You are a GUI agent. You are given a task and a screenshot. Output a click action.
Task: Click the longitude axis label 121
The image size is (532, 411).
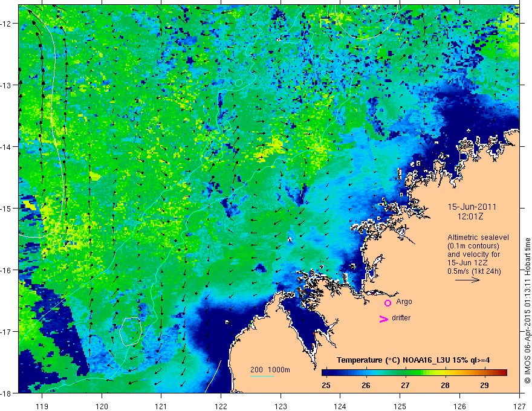tap(161, 406)
